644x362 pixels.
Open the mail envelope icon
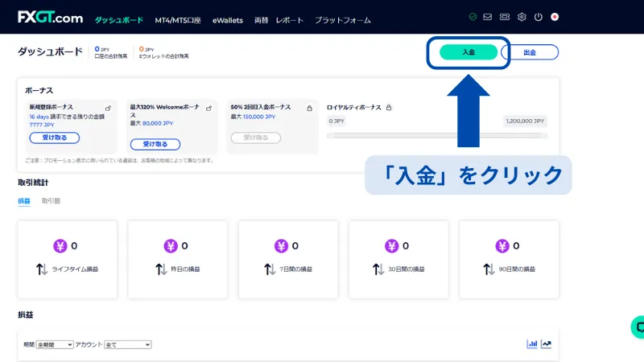(x=488, y=17)
